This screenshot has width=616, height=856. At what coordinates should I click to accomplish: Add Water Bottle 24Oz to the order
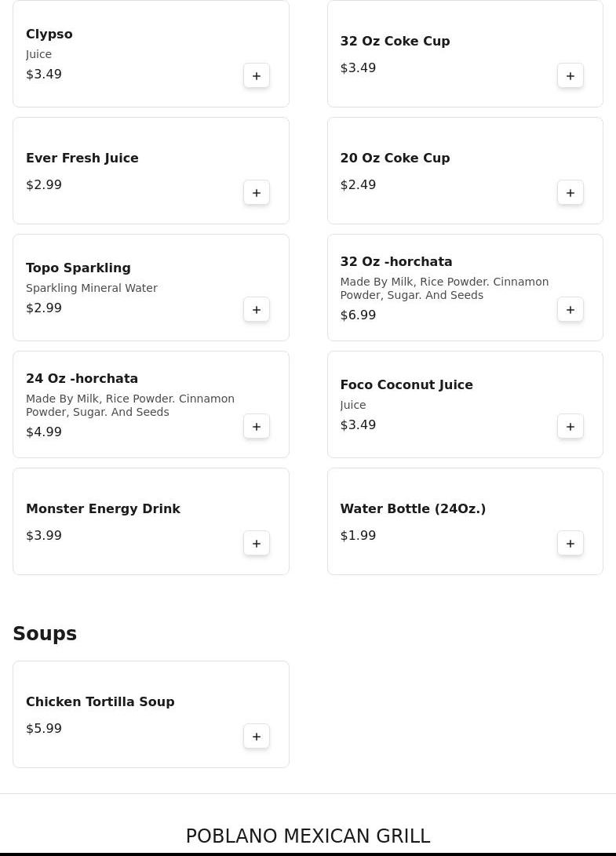tap(570, 544)
